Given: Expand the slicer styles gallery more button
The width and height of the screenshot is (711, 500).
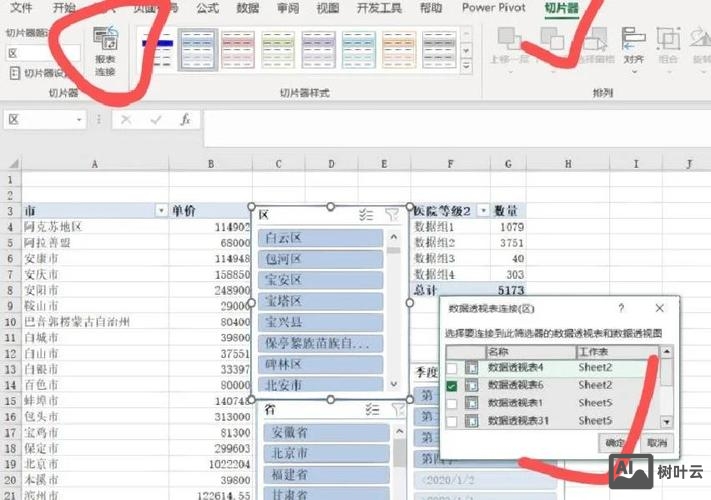Looking at the screenshot, I should (466, 67).
